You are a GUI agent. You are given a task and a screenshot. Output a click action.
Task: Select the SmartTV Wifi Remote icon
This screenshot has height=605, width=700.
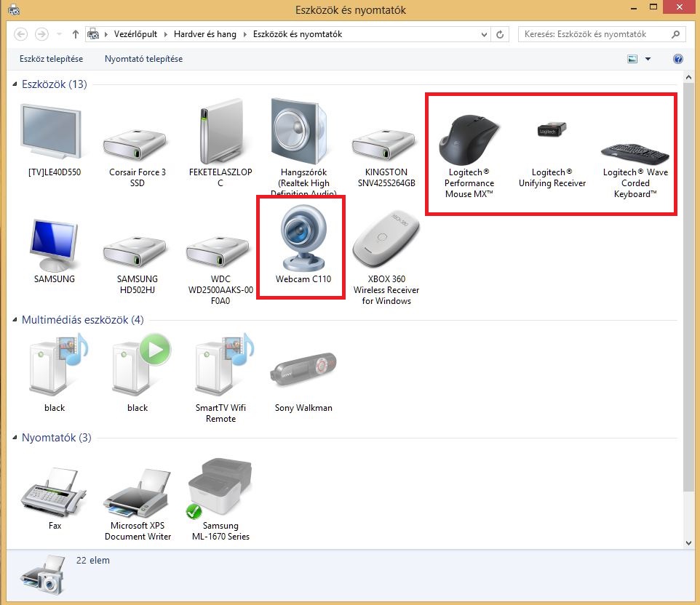[x=224, y=365]
